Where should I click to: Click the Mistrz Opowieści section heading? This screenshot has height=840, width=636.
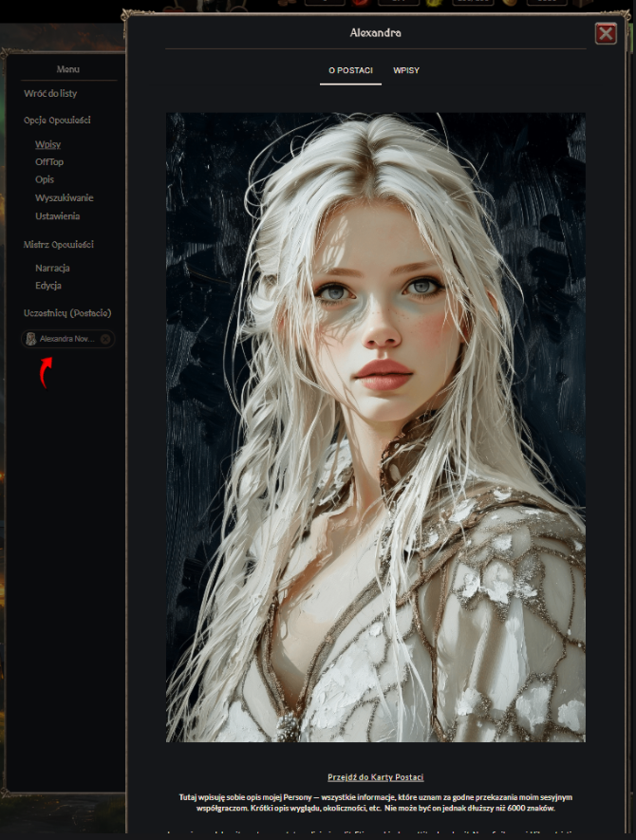coord(59,245)
